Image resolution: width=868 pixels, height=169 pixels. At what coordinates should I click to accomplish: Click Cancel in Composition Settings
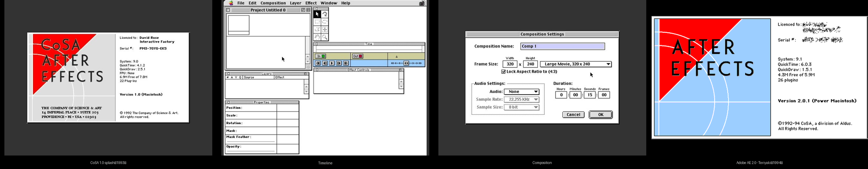click(573, 115)
